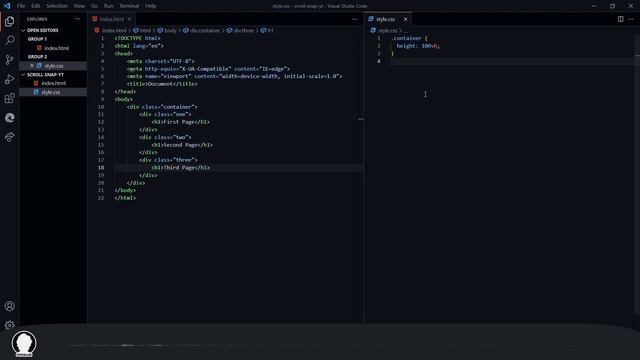Click the '</body>' closing tag line

(125, 191)
